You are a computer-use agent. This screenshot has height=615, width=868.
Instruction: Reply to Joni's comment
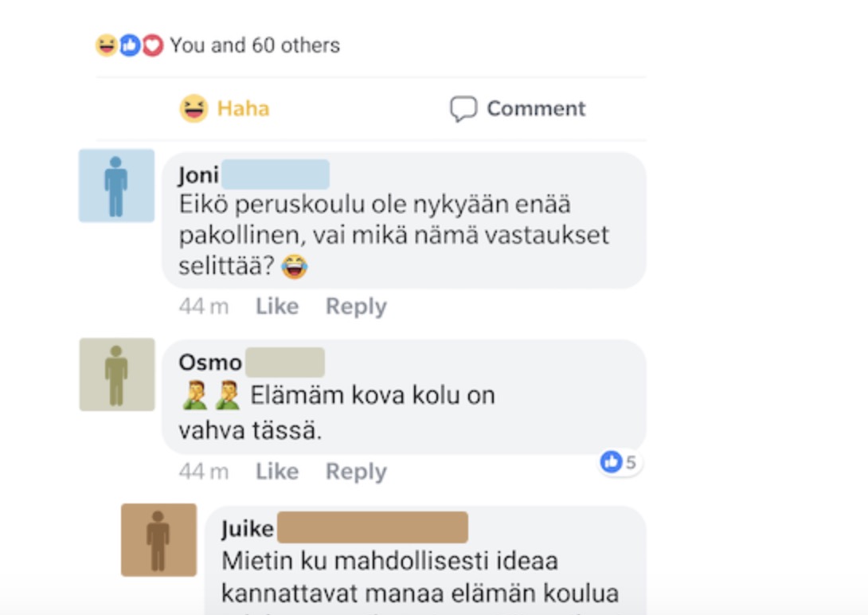click(x=356, y=307)
